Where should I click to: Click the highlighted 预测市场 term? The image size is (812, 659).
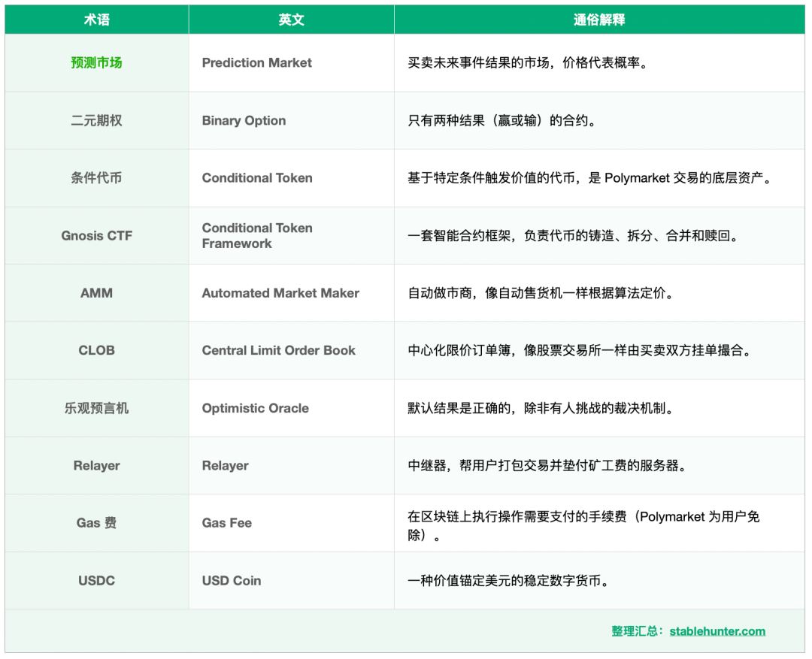point(96,62)
